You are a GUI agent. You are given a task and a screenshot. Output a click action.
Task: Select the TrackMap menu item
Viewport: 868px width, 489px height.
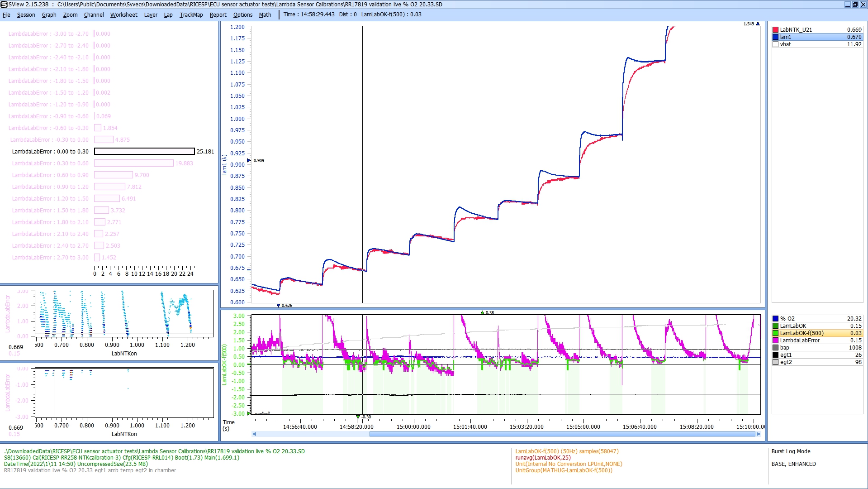(x=191, y=14)
